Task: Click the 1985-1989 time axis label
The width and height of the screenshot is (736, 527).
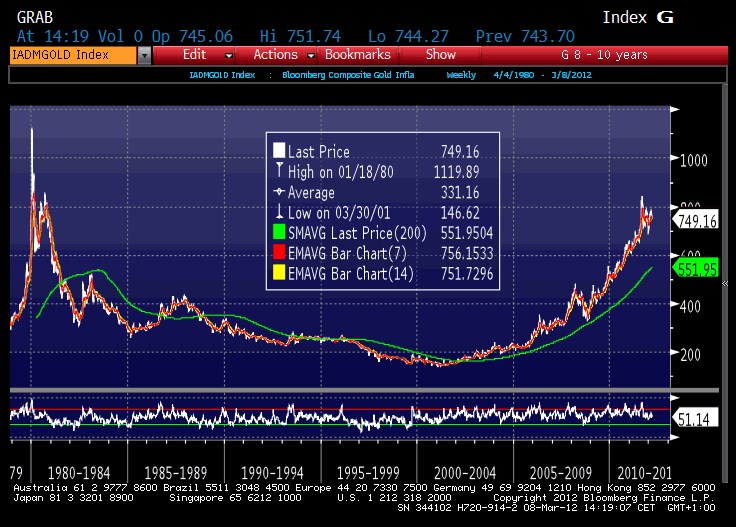Action: coord(176,473)
